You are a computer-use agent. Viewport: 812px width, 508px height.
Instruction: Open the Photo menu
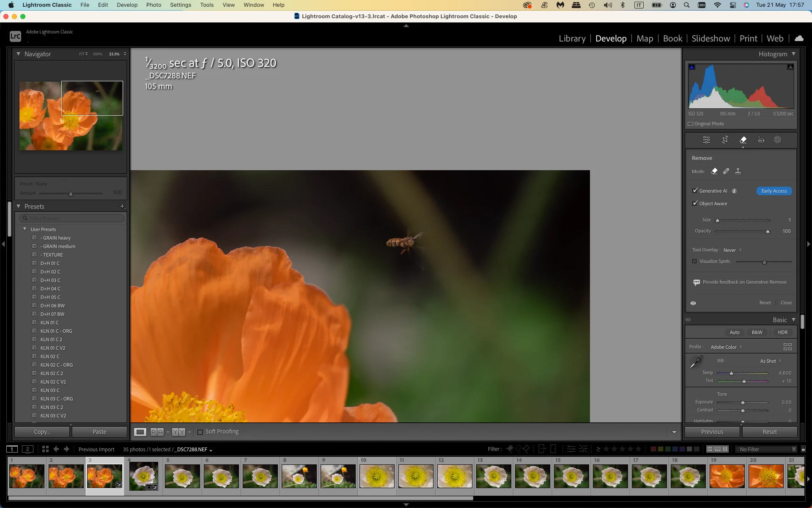tap(154, 5)
